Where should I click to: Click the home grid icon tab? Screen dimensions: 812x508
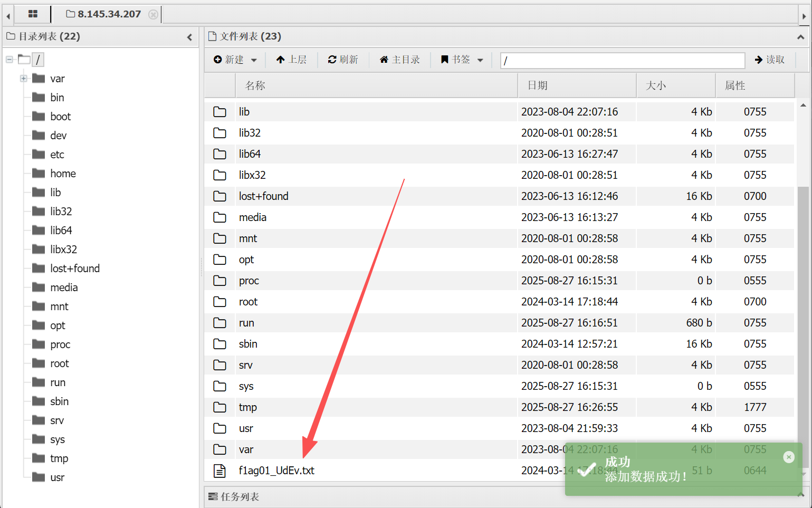coord(33,14)
